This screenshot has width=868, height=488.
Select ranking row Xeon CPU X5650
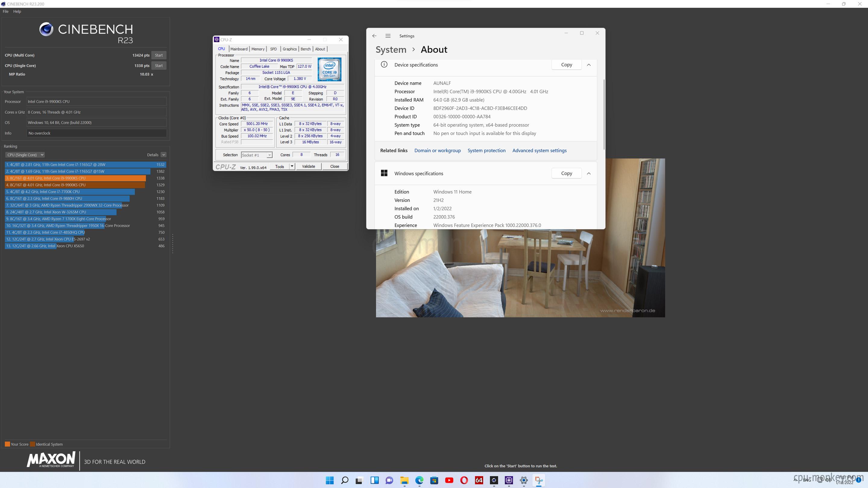pyautogui.click(x=85, y=246)
